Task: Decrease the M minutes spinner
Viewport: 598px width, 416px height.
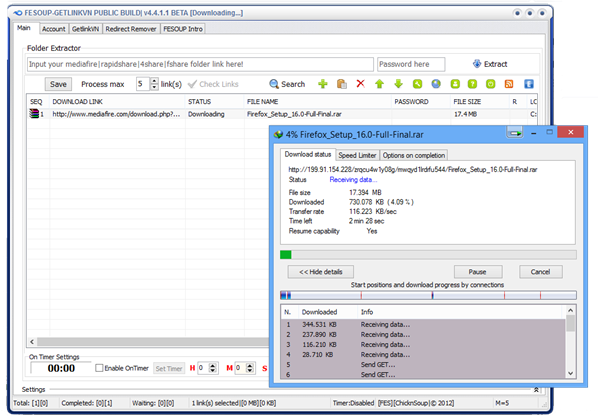Action: [x=250, y=371]
